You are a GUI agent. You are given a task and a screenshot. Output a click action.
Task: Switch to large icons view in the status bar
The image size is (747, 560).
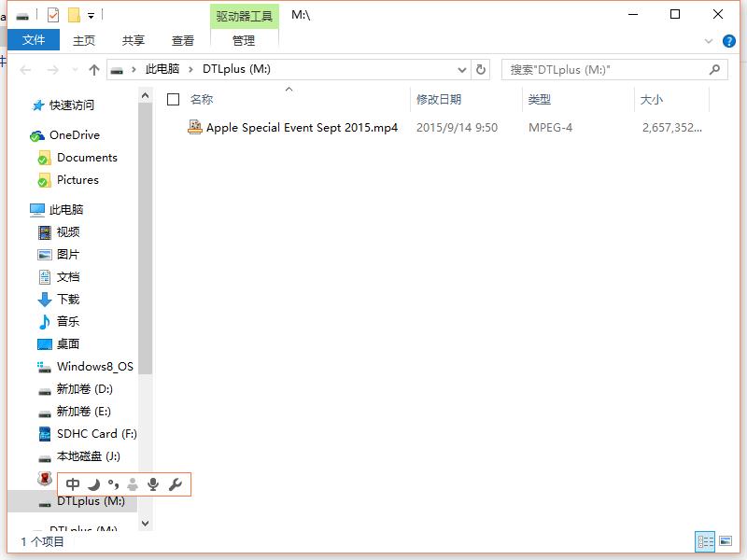[726, 541]
